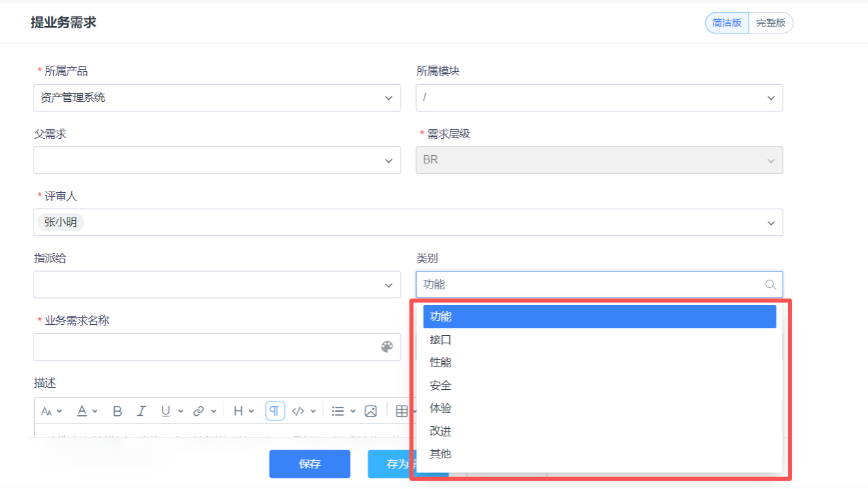Open the heading level dropdown

[x=238, y=410]
